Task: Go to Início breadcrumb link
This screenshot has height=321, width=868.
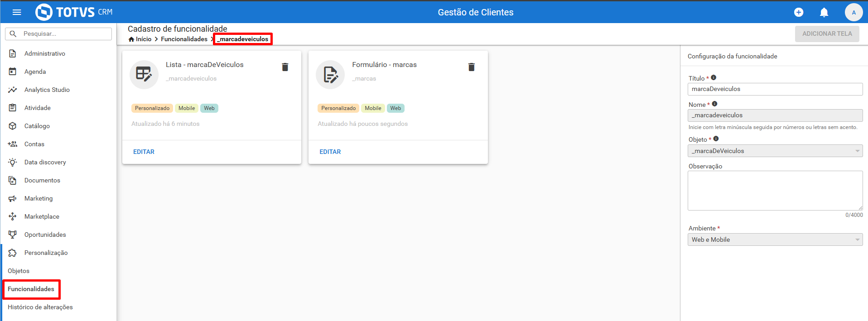Action: click(x=144, y=39)
